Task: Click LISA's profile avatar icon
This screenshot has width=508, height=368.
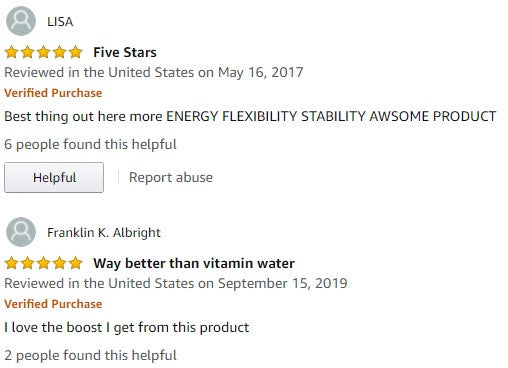Action: [21, 21]
